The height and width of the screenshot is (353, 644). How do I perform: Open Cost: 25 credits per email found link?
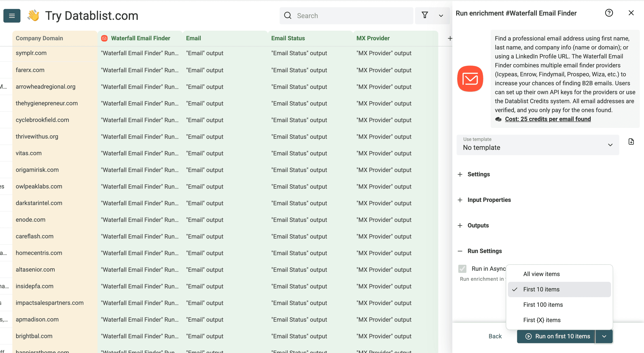[x=548, y=119]
